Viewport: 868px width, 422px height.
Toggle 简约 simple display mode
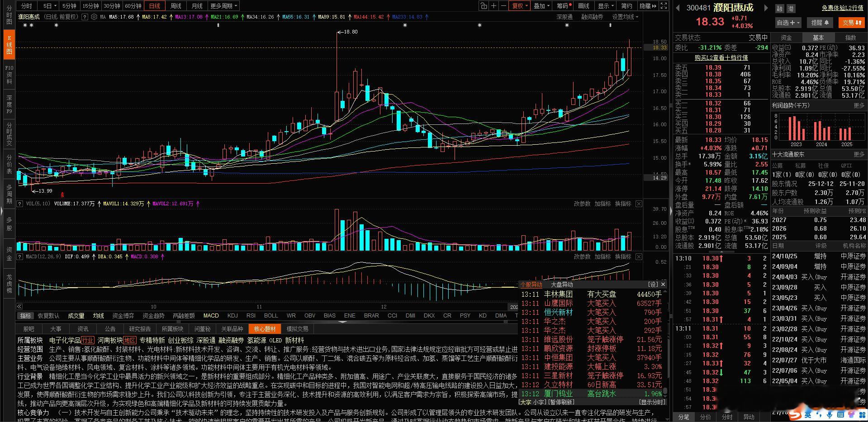point(626,6)
